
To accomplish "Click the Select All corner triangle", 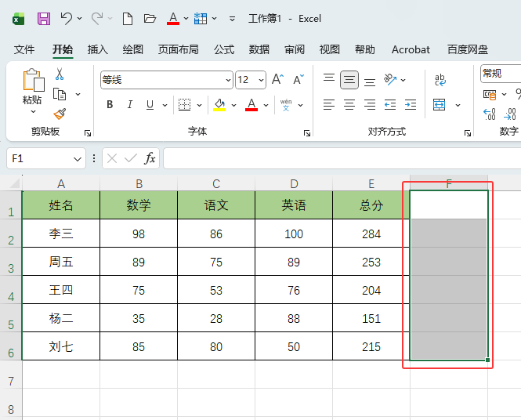I will point(14,183).
